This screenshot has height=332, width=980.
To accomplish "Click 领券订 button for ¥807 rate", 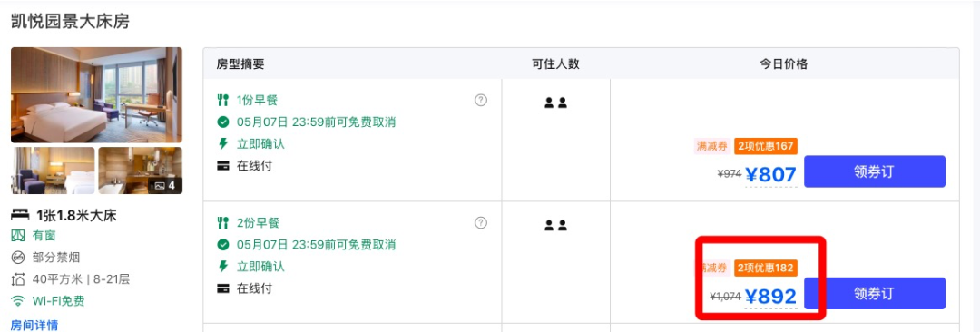I will (x=875, y=171).
